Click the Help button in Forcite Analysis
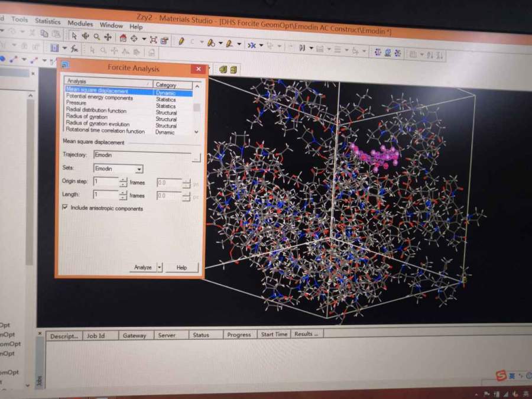The image size is (532, 399). pyautogui.click(x=181, y=268)
